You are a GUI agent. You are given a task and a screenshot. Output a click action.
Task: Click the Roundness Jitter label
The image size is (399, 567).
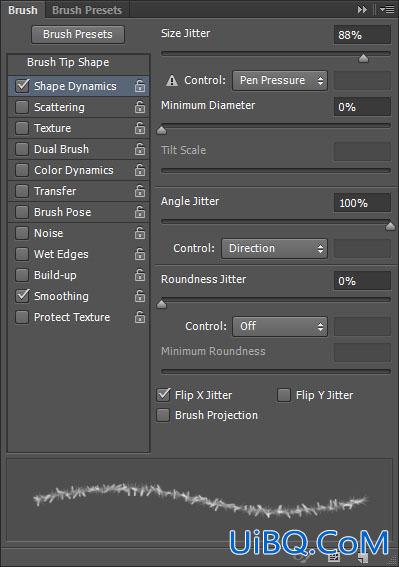click(203, 279)
